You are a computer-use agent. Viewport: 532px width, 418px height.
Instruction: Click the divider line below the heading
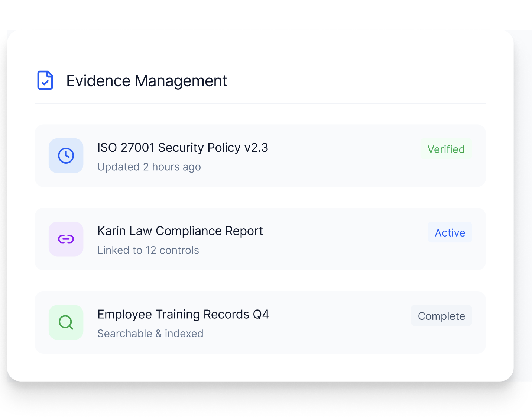pos(260,103)
